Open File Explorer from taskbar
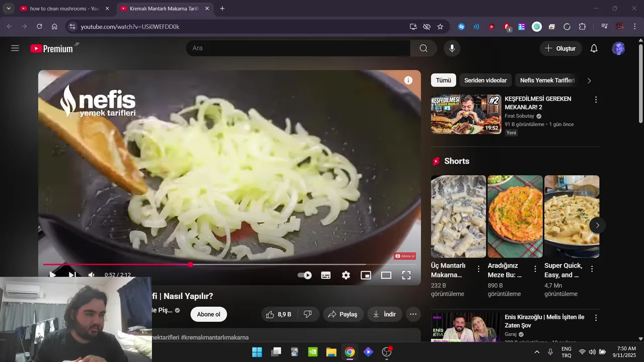644x362 pixels. [x=331, y=352]
